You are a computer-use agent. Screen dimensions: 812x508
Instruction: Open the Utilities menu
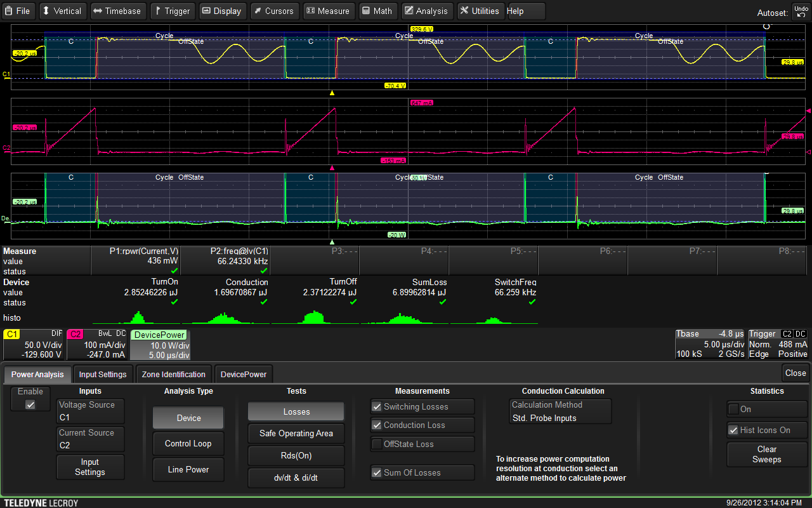(x=480, y=11)
